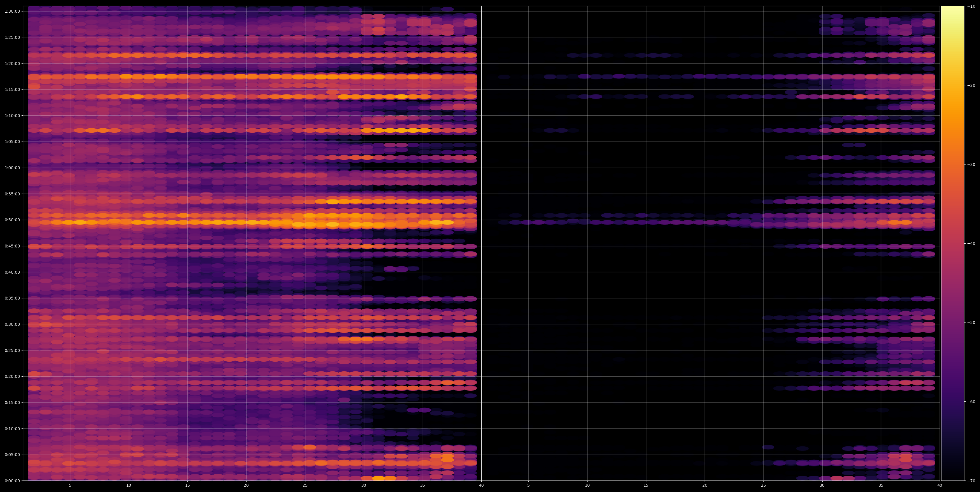The width and height of the screenshot is (980, 492).
Task: Click the 0:00:00 y-axis tick label
Action: [x=12, y=481]
